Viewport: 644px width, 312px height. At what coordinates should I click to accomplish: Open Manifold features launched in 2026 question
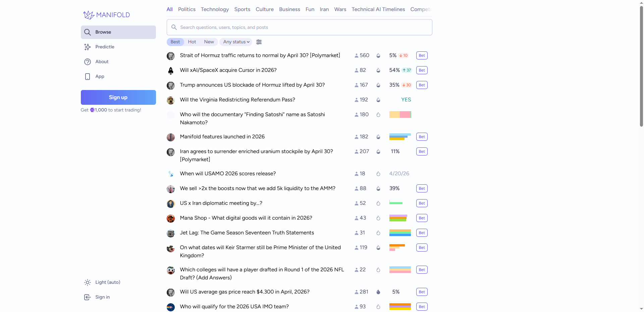[222, 137]
